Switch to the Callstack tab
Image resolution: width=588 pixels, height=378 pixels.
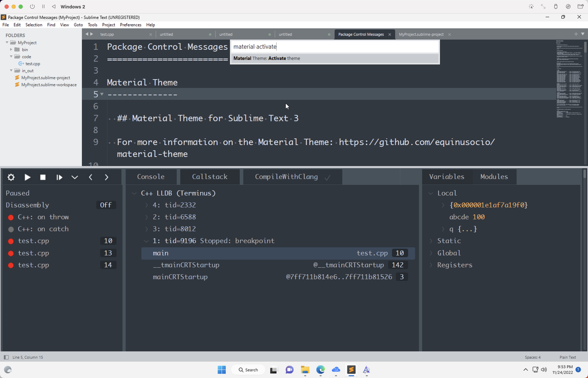(x=210, y=177)
